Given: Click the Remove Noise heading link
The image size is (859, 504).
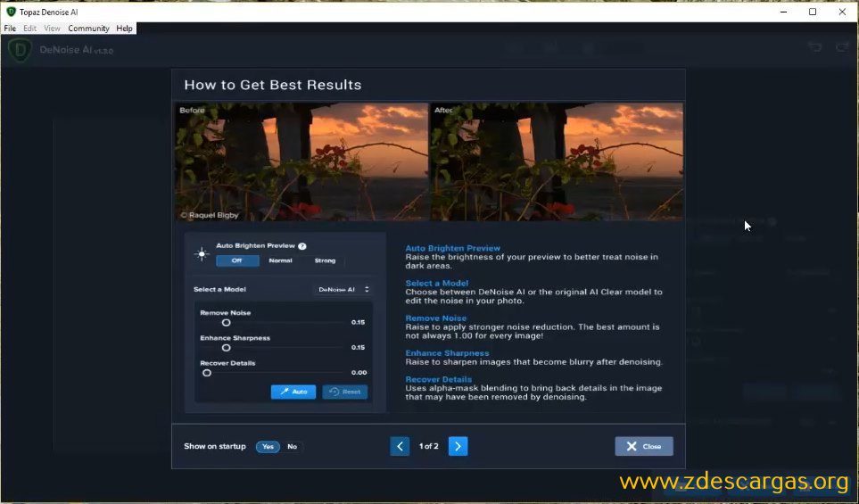Looking at the screenshot, I should click(x=436, y=318).
